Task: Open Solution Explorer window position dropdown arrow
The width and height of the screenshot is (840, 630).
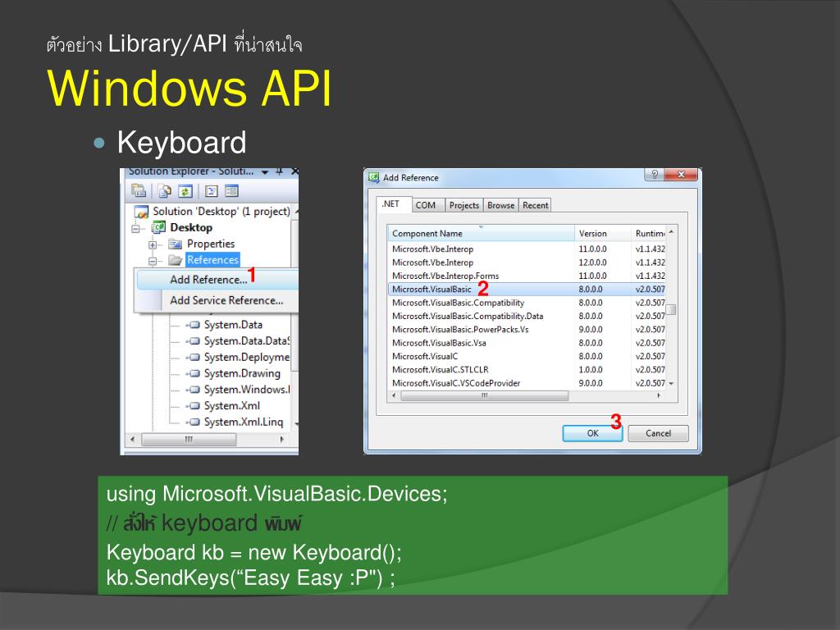Action: click(x=265, y=172)
